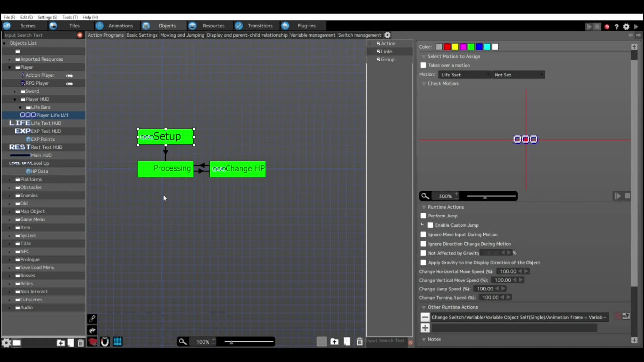The width and height of the screenshot is (644, 362).
Task: Toggle the blue grid display icon
Action: 117,342
